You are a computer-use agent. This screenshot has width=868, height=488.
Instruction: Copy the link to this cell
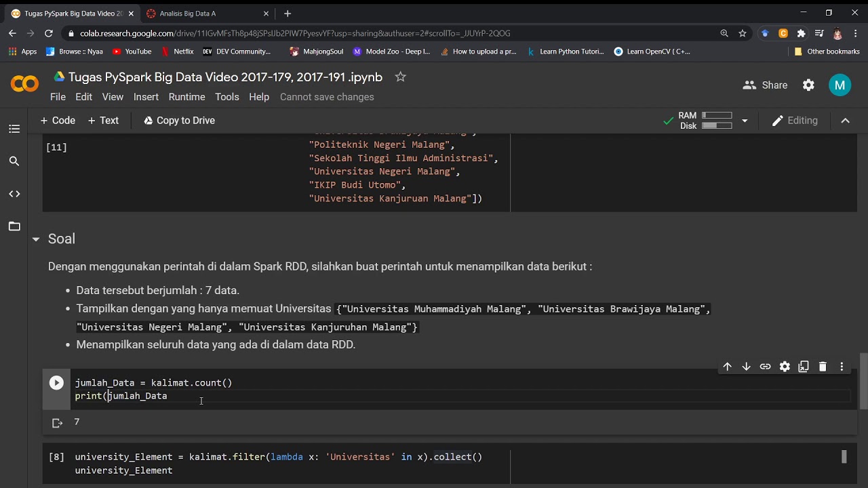[765, 367]
